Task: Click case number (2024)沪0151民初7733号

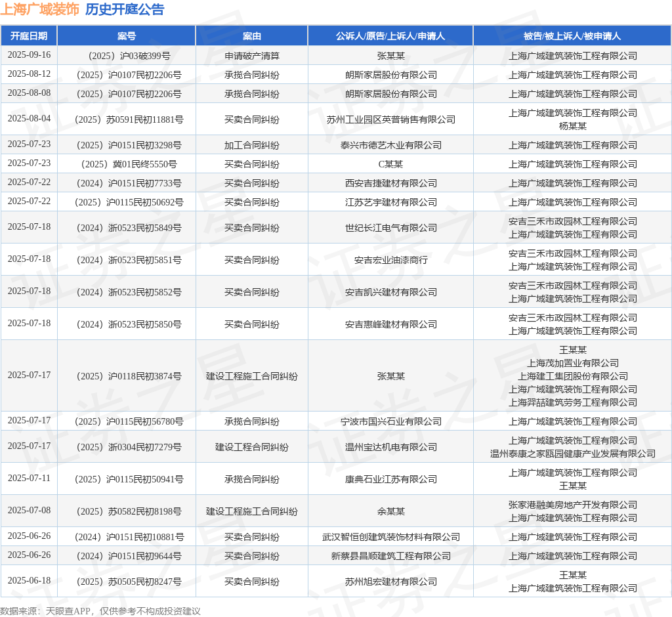Action: (129, 183)
